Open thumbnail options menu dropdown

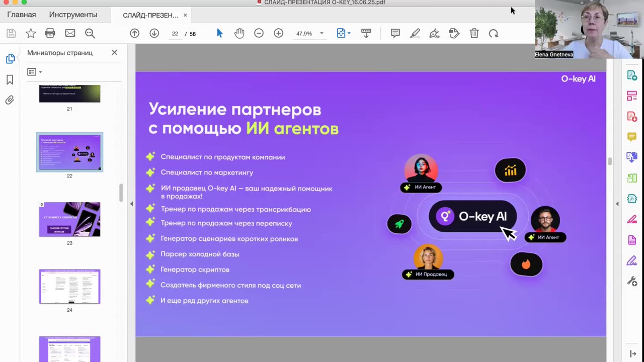pos(35,72)
